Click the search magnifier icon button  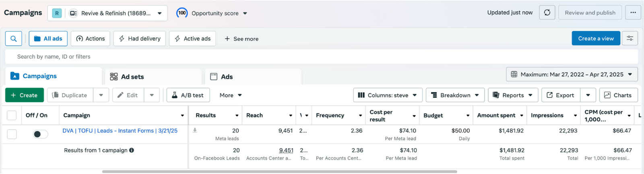(13, 39)
